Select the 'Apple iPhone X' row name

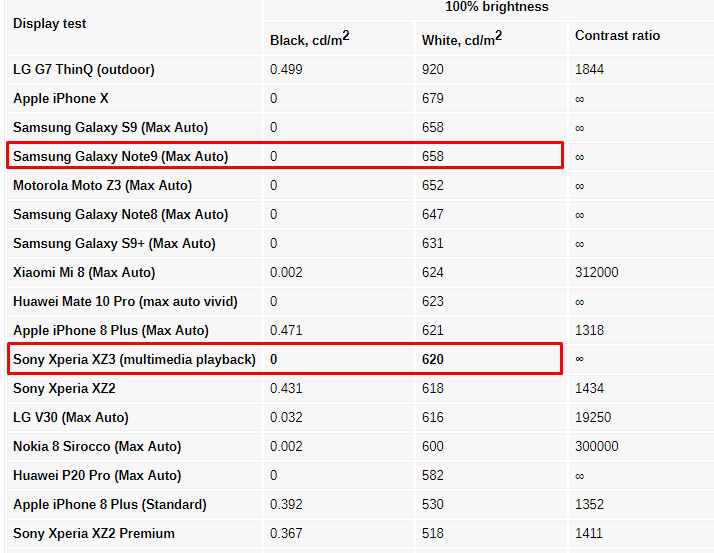(x=61, y=98)
